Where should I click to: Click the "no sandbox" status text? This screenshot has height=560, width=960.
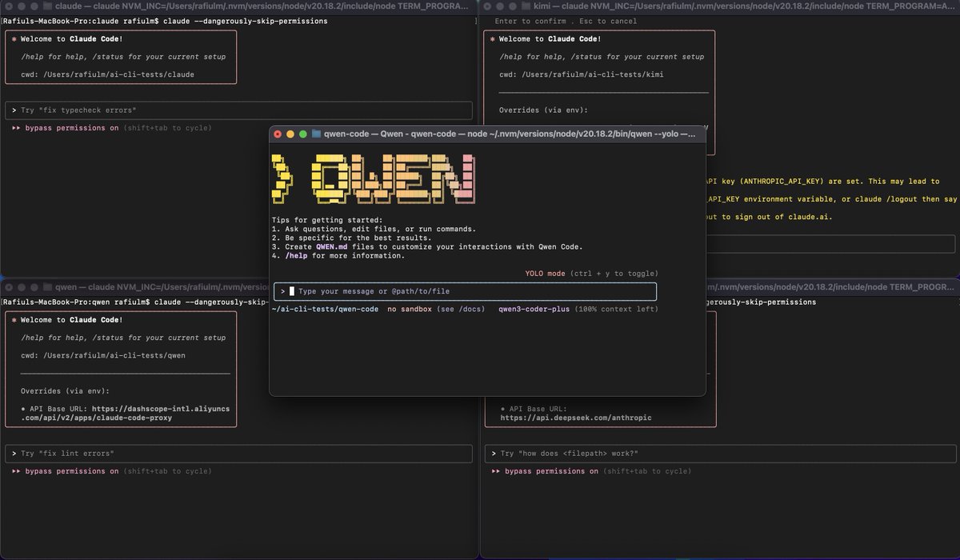410,309
